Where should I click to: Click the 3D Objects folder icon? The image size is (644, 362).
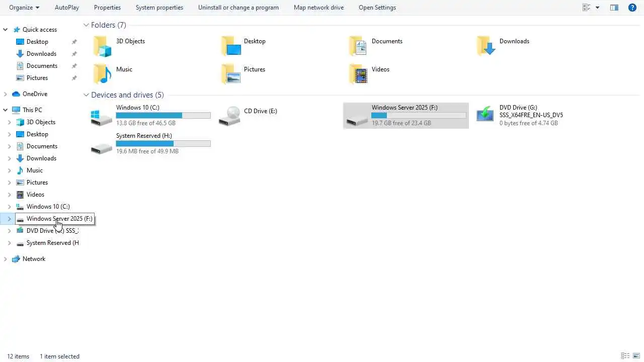point(102,46)
